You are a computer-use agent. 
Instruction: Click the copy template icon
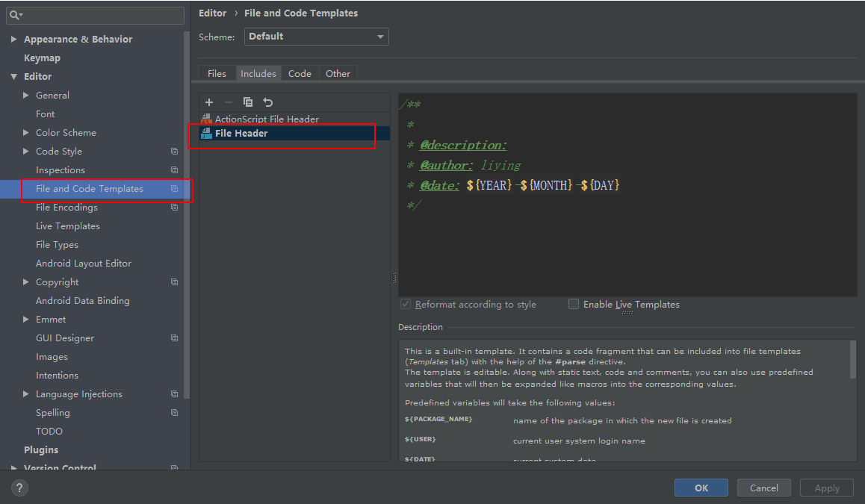click(248, 102)
